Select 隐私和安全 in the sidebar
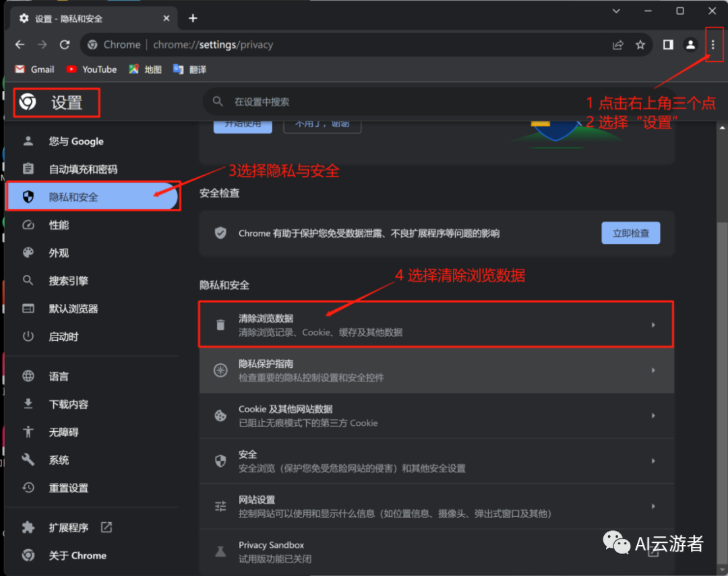 pyautogui.click(x=73, y=197)
